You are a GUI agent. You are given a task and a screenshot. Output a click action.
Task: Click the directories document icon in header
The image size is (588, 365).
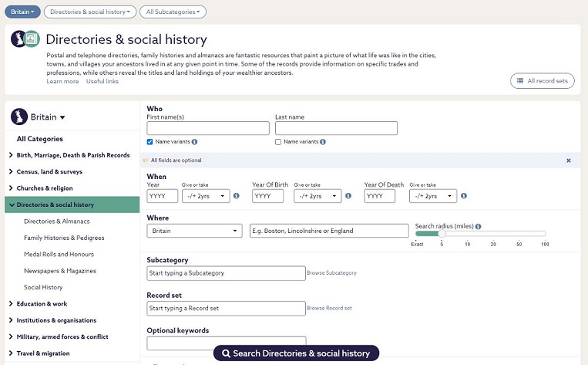click(32, 39)
